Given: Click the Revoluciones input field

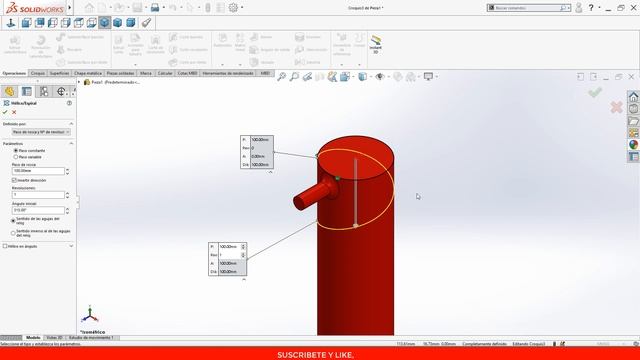Looking at the screenshot, I should 38,195.
